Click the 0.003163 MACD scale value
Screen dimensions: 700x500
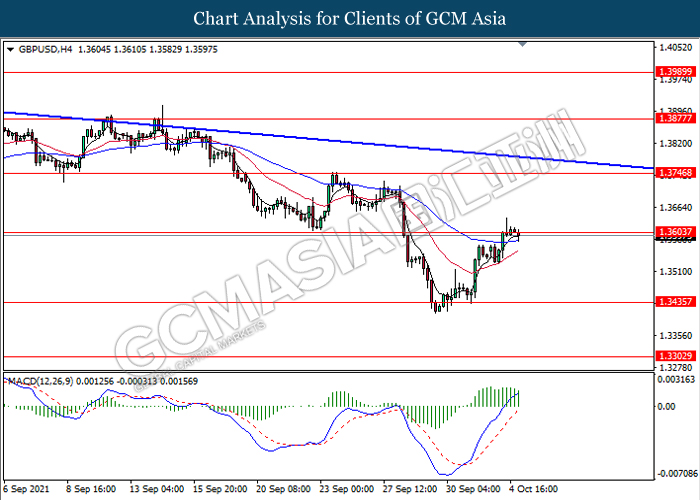tap(677, 380)
